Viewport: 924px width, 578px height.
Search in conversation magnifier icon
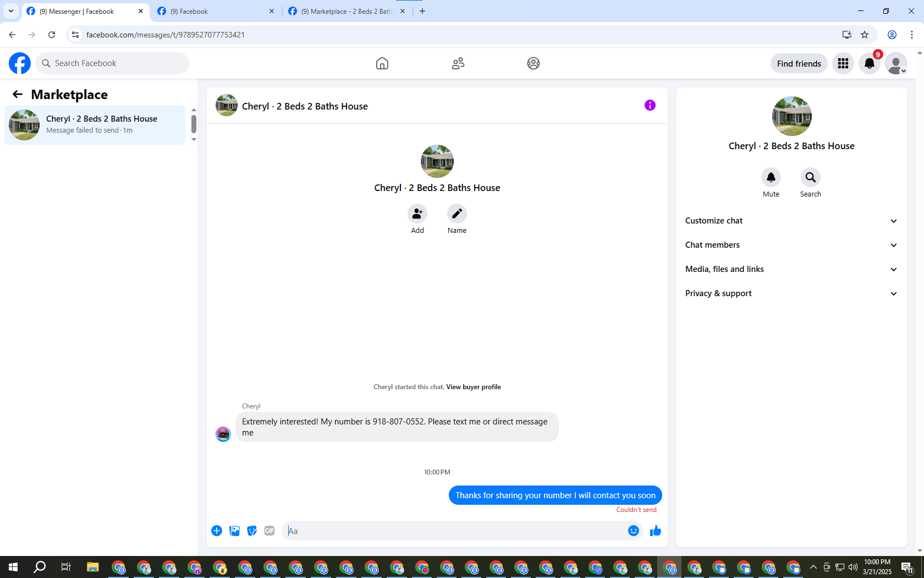pyautogui.click(x=811, y=177)
